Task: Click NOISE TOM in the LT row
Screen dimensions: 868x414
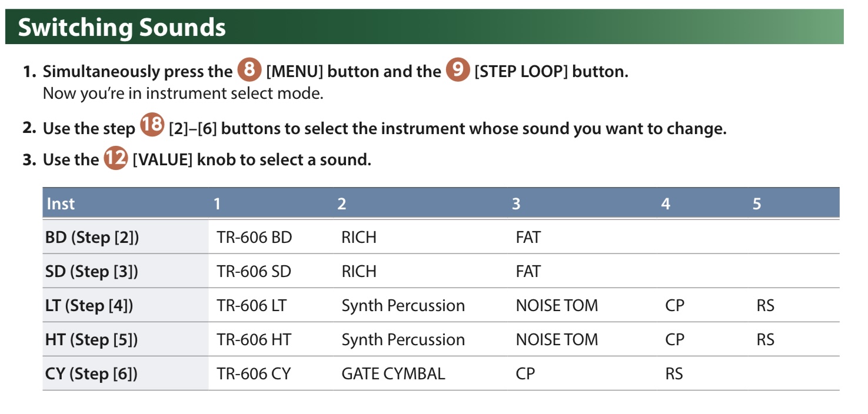Action: tap(557, 306)
